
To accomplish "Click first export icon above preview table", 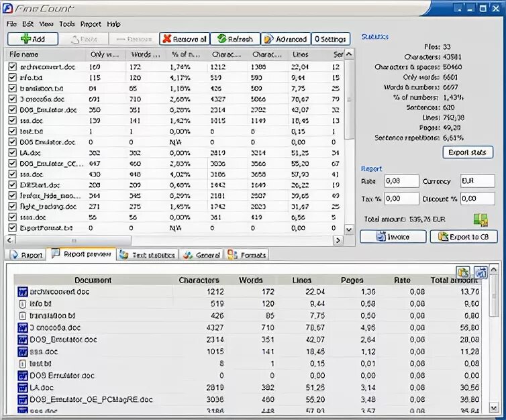I will coord(463,272).
